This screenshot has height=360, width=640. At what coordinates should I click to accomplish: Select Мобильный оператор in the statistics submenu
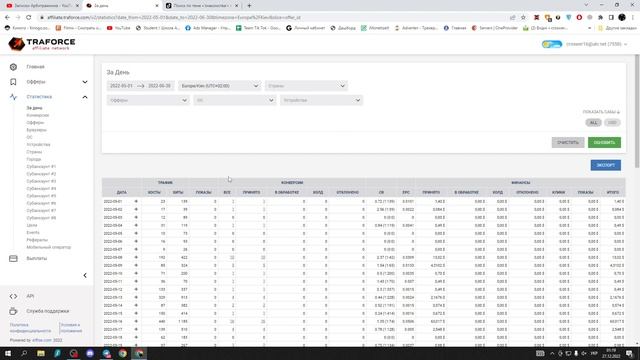(49, 247)
